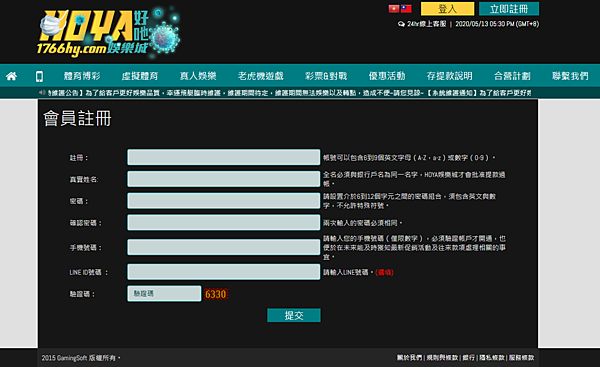Click the date 2020/05/13 05:30 PM text
This screenshot has height=367, width=600.
497,24
